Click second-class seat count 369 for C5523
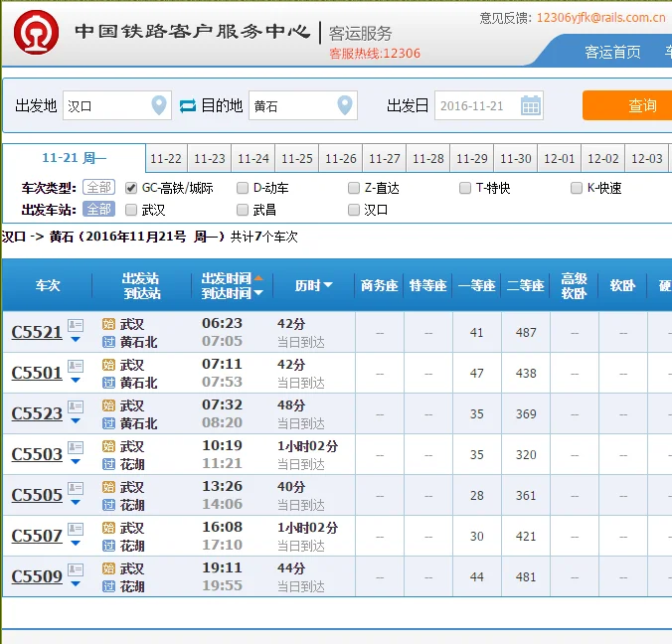Screen dimensions: 672x644 coord(526,413)
